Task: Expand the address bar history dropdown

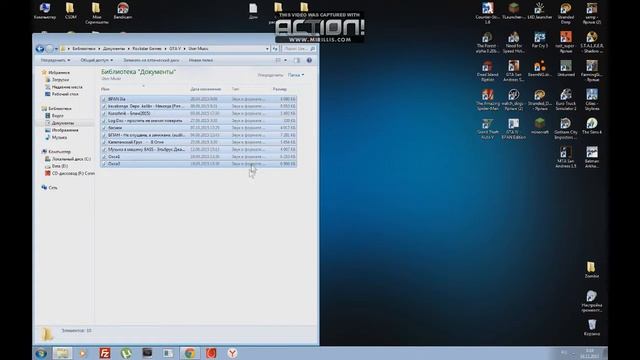Action: [x=267, y=49]
